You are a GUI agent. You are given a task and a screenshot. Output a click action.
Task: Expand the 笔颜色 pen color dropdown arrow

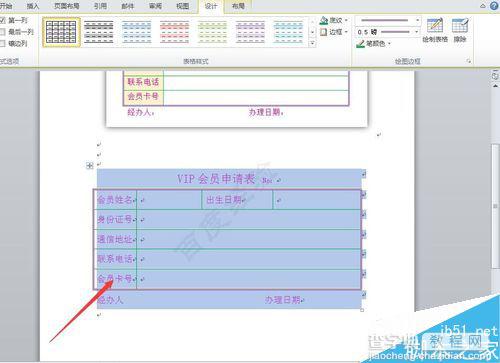point(389,44)
